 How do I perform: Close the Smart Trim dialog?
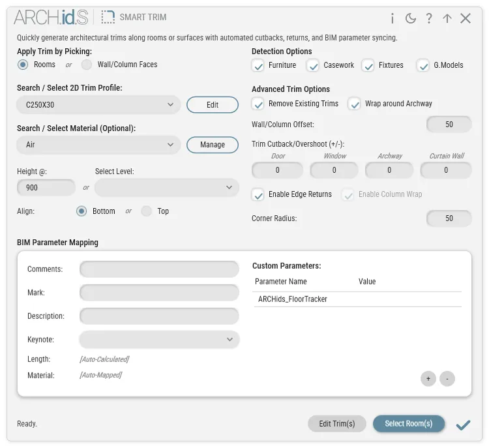(x=466, y=18)
